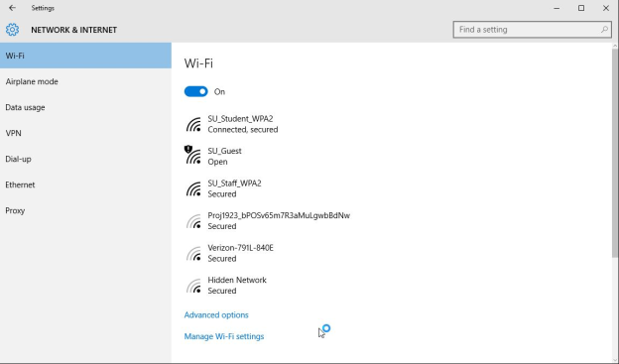Click the Network & Internet gear icon
The height and width of the screenshot is (364, 619).
[x=12, y=30]
